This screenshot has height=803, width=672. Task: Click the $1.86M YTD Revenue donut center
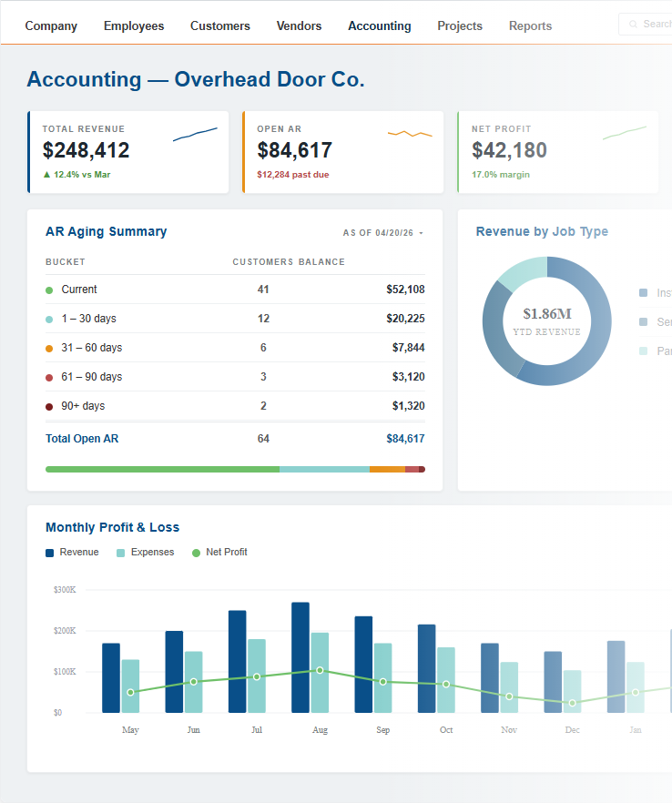tap(547, 321)
